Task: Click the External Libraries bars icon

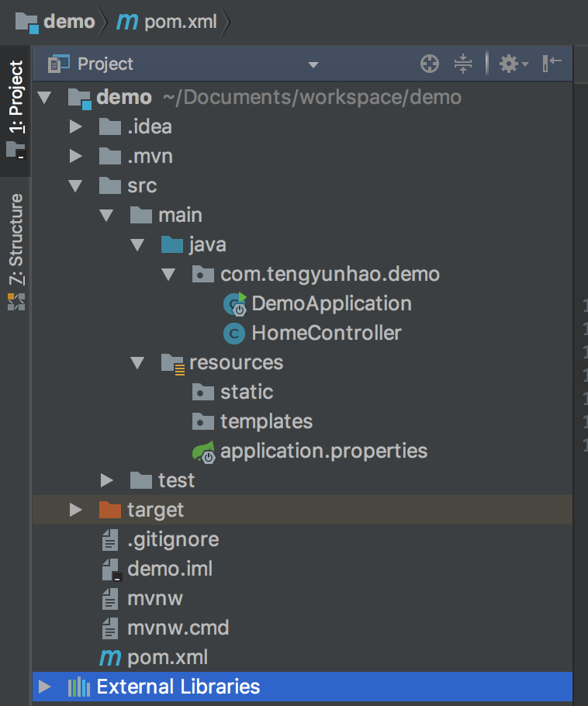Action: (80, 687)
